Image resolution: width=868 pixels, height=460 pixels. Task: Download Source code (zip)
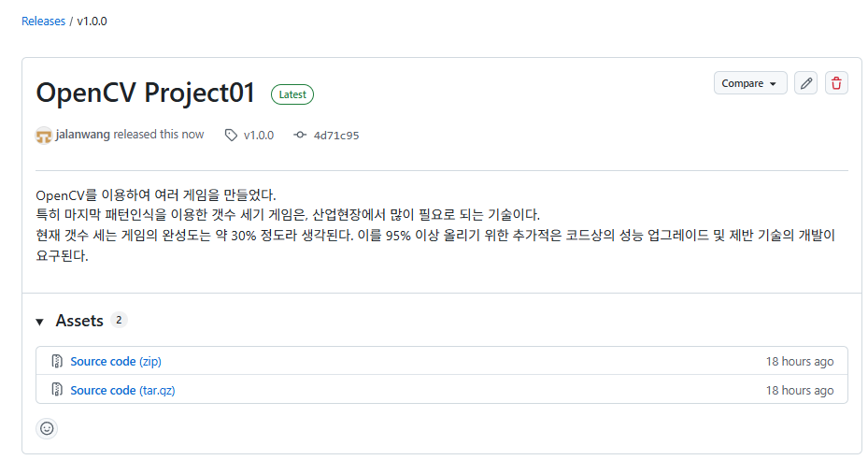click(x=116, y=362)
